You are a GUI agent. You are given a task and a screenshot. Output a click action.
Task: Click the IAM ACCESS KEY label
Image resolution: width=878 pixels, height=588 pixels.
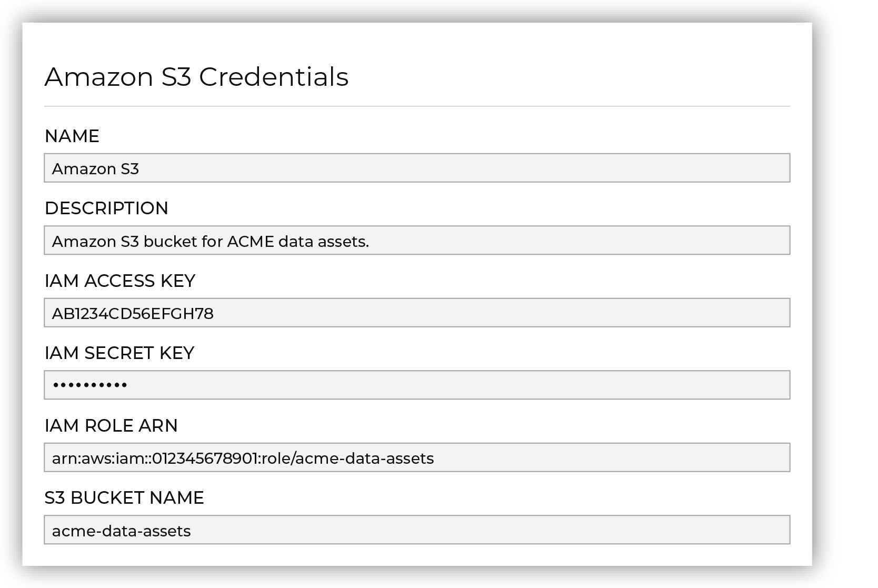pyautogui.click(x=120, y=281)
